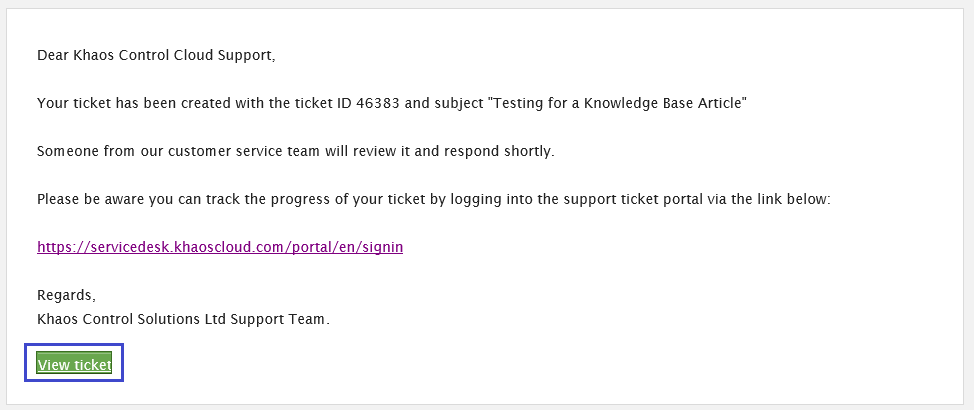Select the ticket ID number 46383
The width and height of the screenshot is (974, 410).
(x=379, y=103)
